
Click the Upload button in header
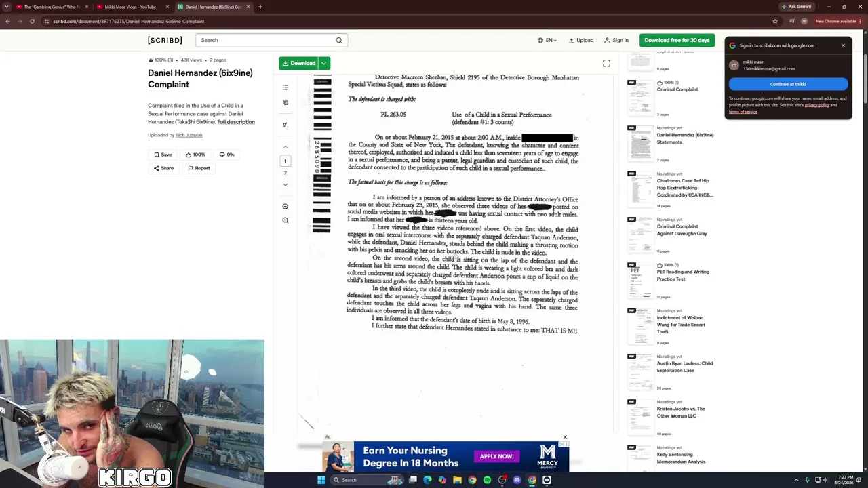point(580,40)
